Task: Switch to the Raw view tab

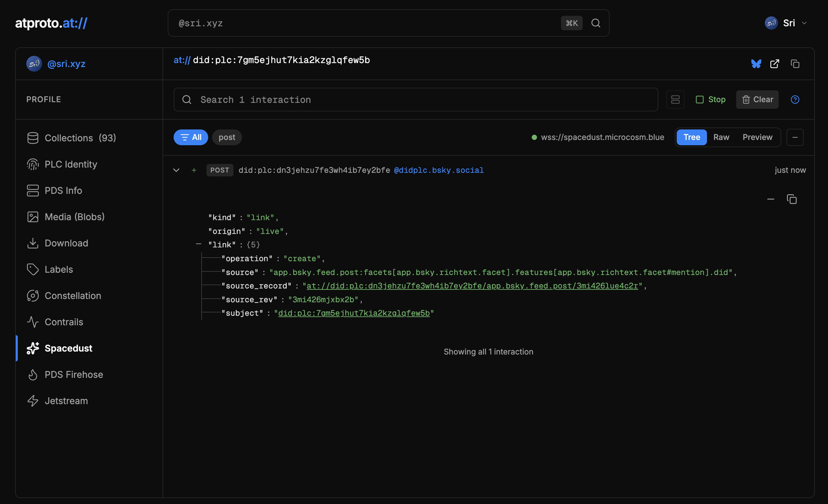Action: [721, 137]
